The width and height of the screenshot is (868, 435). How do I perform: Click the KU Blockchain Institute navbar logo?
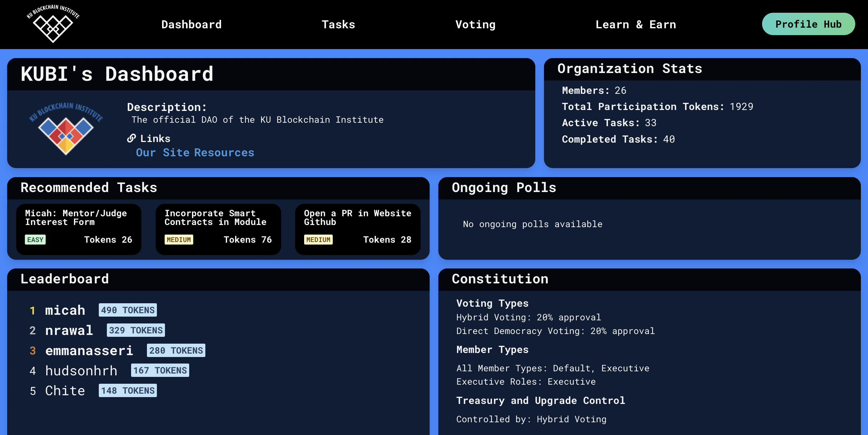53,24
